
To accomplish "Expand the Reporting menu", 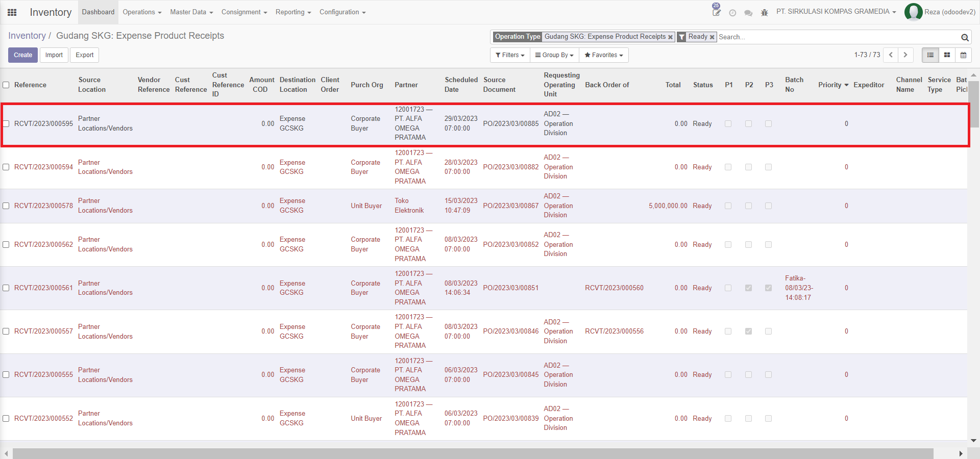I will (x=293, y=12).
